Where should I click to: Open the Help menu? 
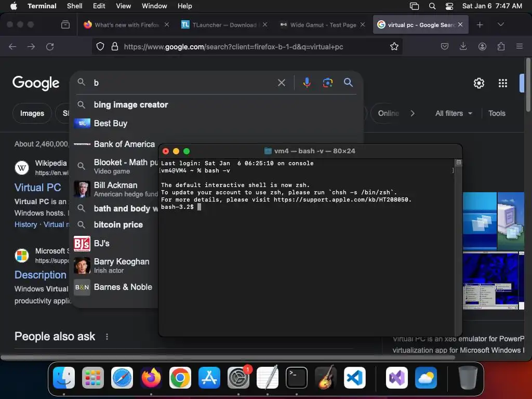[x=185, y=6]
